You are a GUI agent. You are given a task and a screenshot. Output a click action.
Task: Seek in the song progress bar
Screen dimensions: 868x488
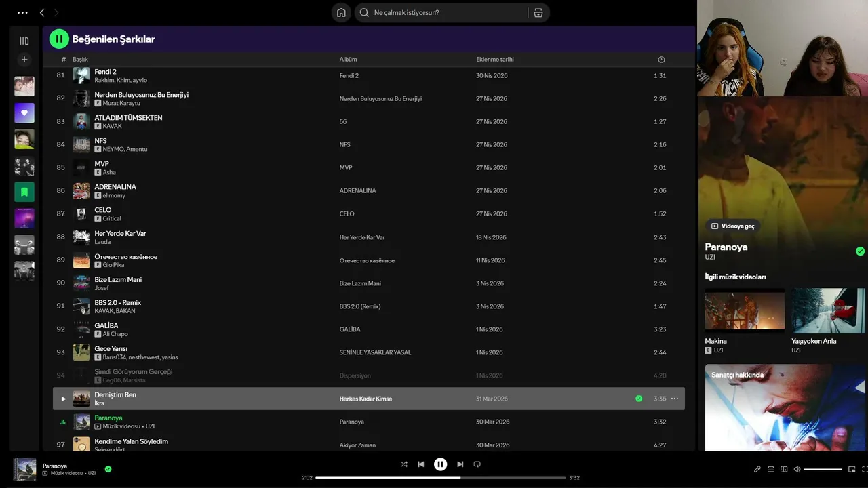click(x=440, y=478)
